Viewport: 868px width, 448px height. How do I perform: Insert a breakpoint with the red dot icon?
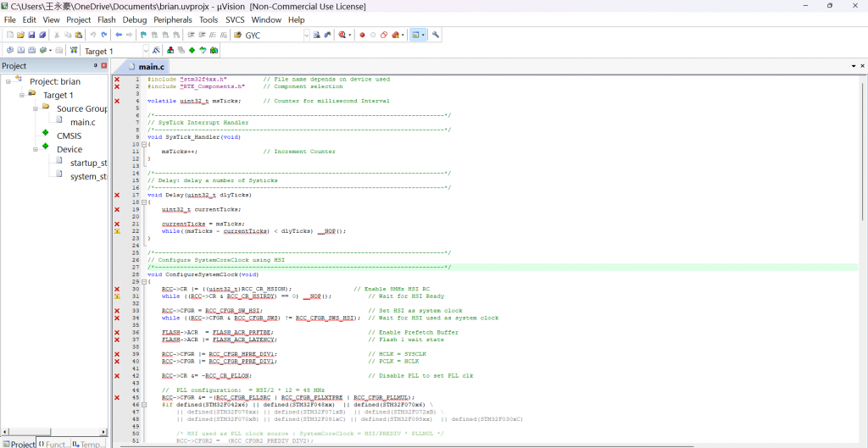362,35
